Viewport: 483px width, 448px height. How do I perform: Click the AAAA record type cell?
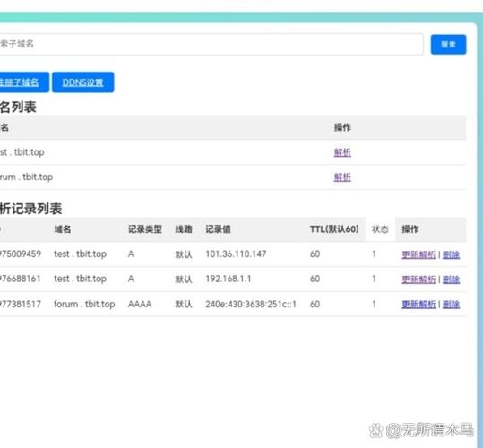click(140, 305)
